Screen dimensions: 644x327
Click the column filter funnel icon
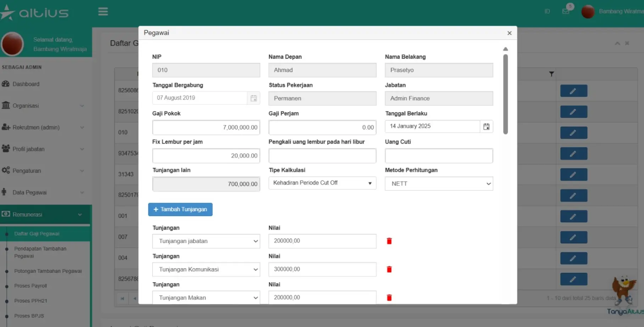[551, 74]
